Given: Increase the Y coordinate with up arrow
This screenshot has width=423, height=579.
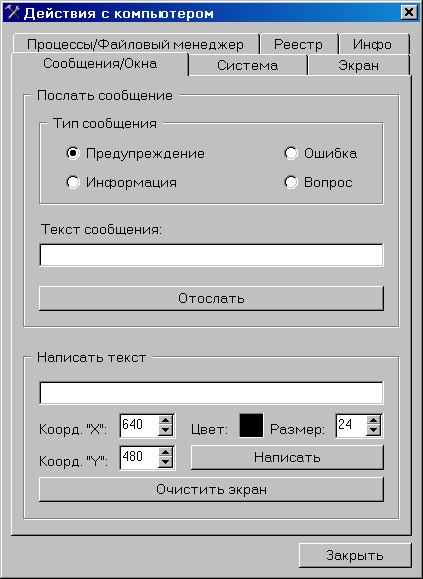Looking at the screenshot, I should click(165, 453).
